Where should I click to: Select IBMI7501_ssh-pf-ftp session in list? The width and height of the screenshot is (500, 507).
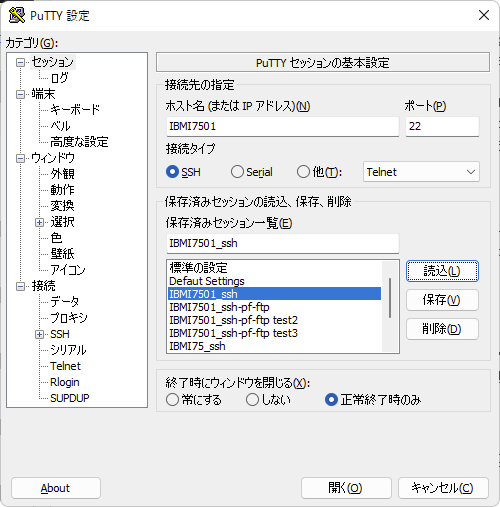[274, 307]
